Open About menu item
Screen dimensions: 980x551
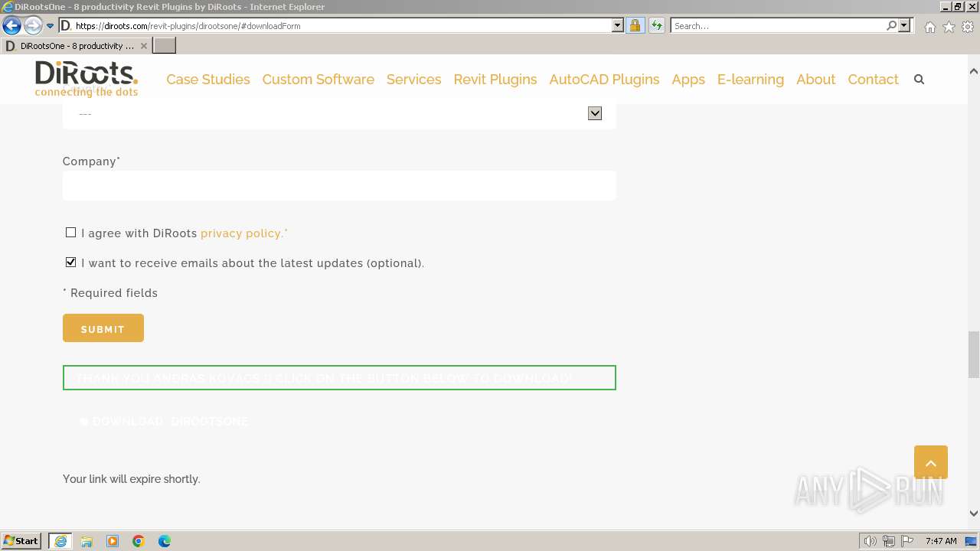click(815, 79)
